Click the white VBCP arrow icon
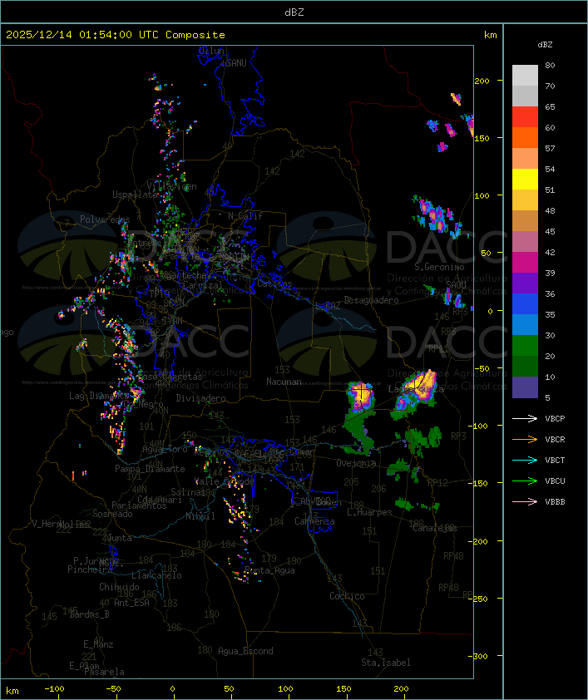 525,418
